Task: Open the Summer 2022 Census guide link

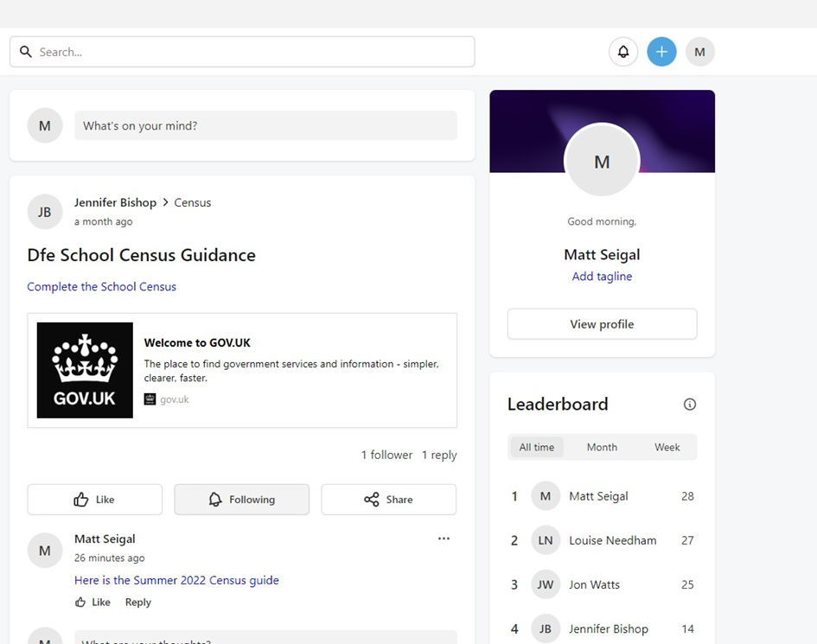Action: [176, 580]
